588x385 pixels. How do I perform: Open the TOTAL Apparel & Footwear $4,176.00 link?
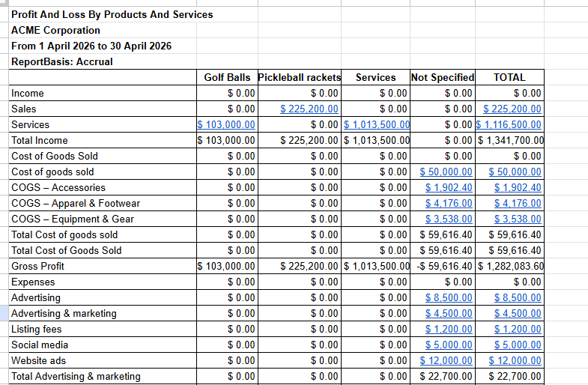tap(518, 203)
